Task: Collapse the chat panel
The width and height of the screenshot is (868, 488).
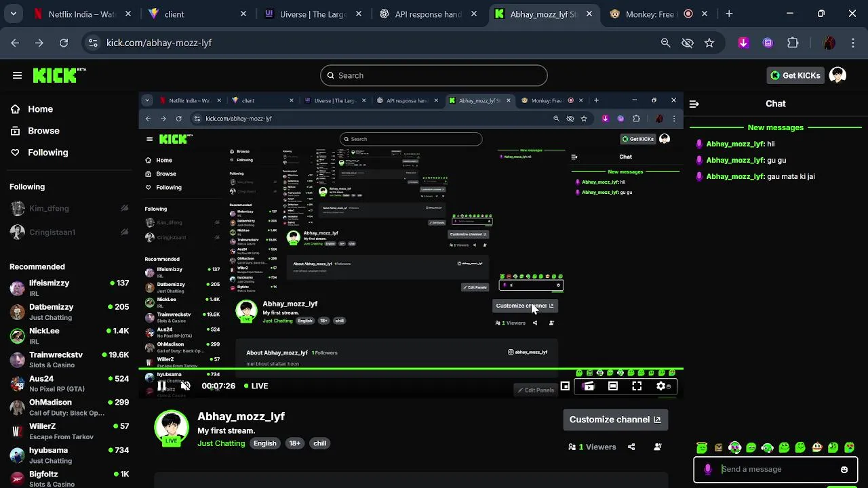Action: coord(694,104)
